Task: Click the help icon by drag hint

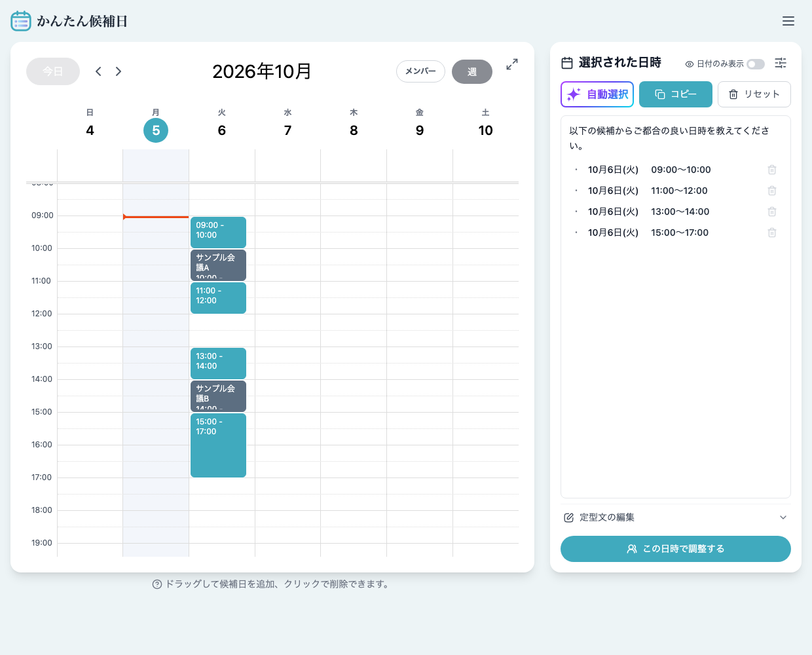Action: click(x=157, y=584)
